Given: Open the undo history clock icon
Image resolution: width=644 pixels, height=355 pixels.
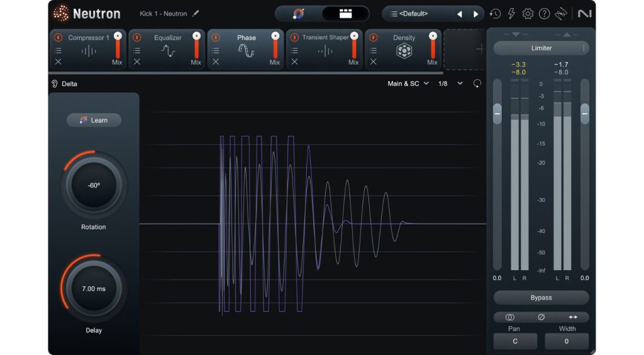Looking at the screenshot, I should pyautogui.click(x=495, y=14).
